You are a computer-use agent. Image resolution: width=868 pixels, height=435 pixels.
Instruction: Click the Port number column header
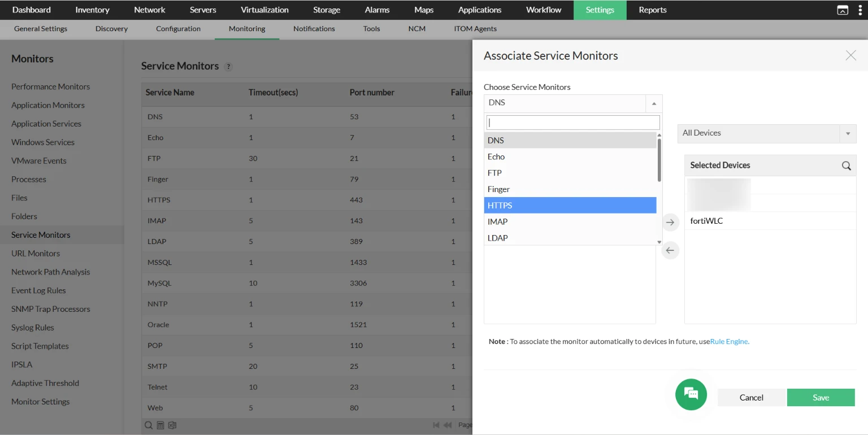click(372, 93)
